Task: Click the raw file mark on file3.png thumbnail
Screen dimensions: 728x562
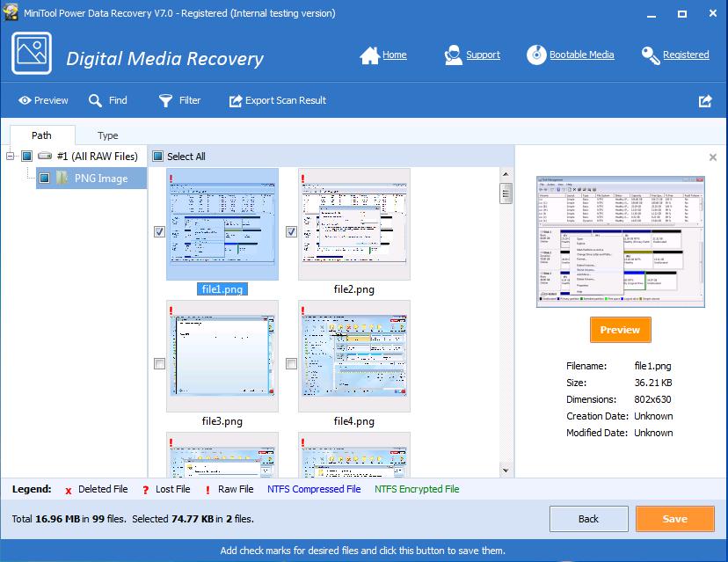Action: coord(171,310)
